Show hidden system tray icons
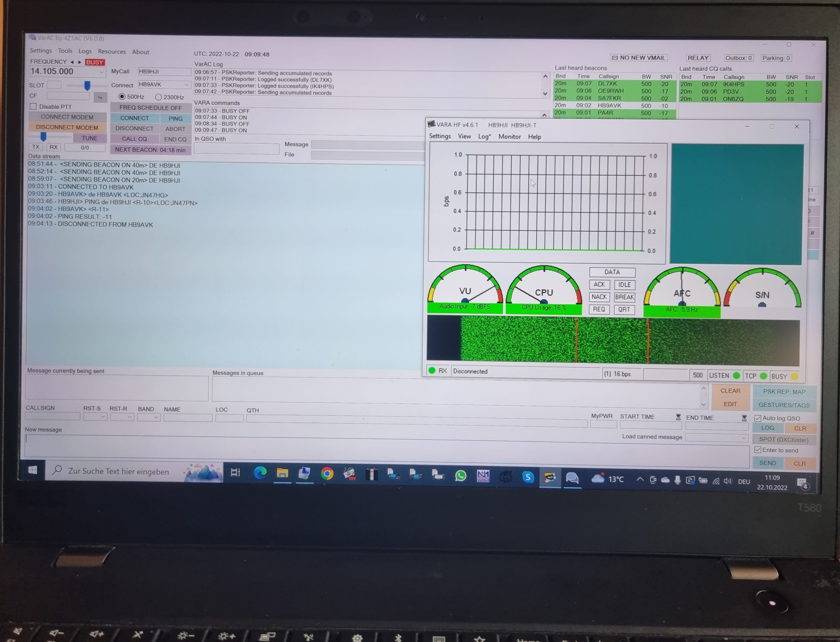The image size is (840, 642). (x=640, y=479)
